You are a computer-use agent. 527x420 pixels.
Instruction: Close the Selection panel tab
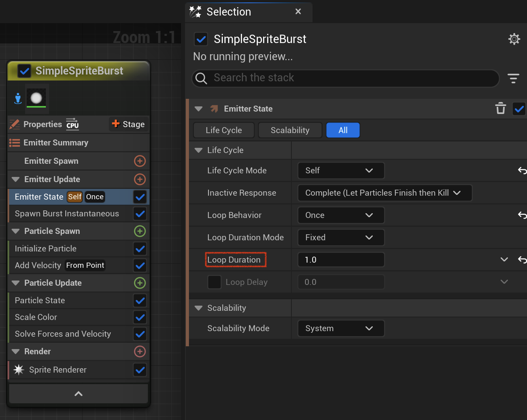pyautogui.click(x=298, y=12)
